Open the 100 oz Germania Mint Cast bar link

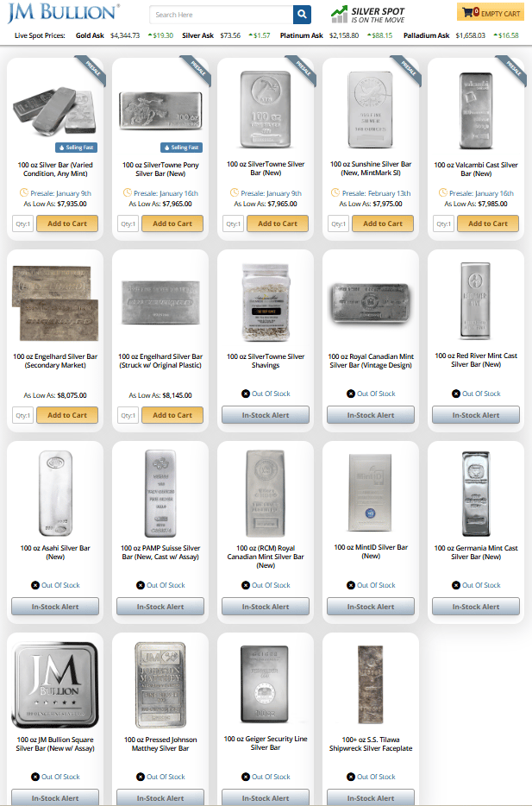[475, 552]
